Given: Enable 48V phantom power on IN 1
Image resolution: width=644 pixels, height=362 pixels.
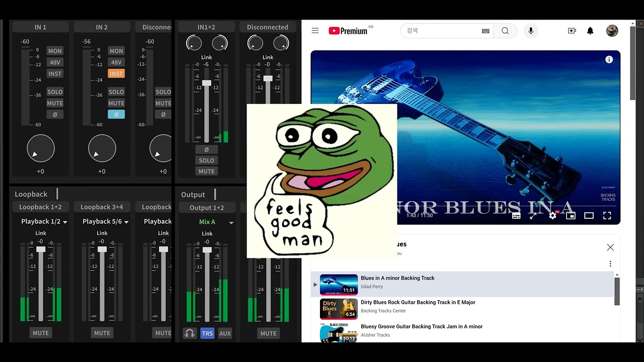Looking at the screenshot, I should [x=55, y=62].
